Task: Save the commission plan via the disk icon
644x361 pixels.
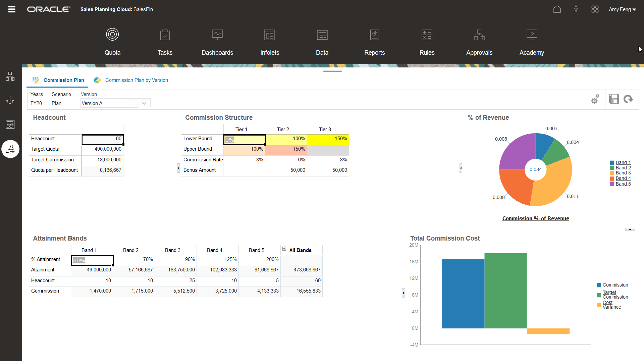Action: pos(614,99)
